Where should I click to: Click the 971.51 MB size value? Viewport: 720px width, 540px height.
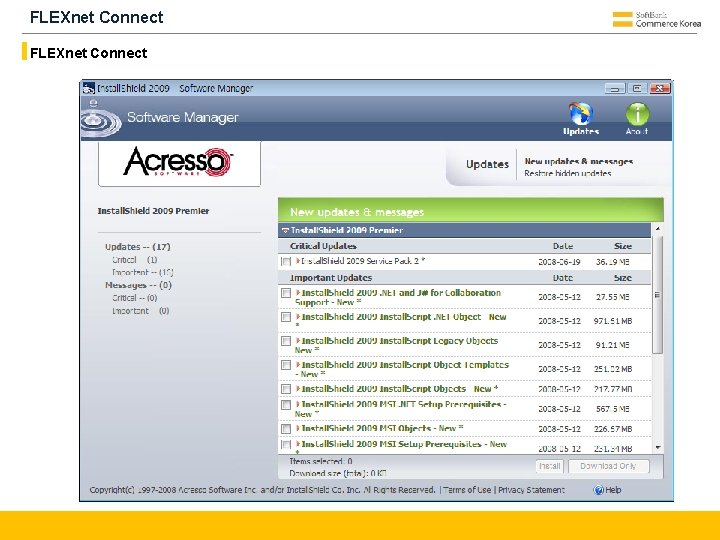pos(613,321)
